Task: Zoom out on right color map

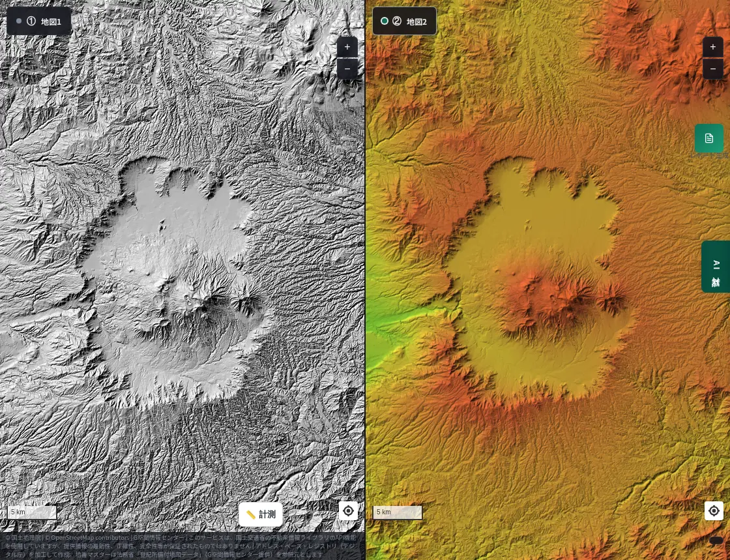Action: [x=713, y=69]
